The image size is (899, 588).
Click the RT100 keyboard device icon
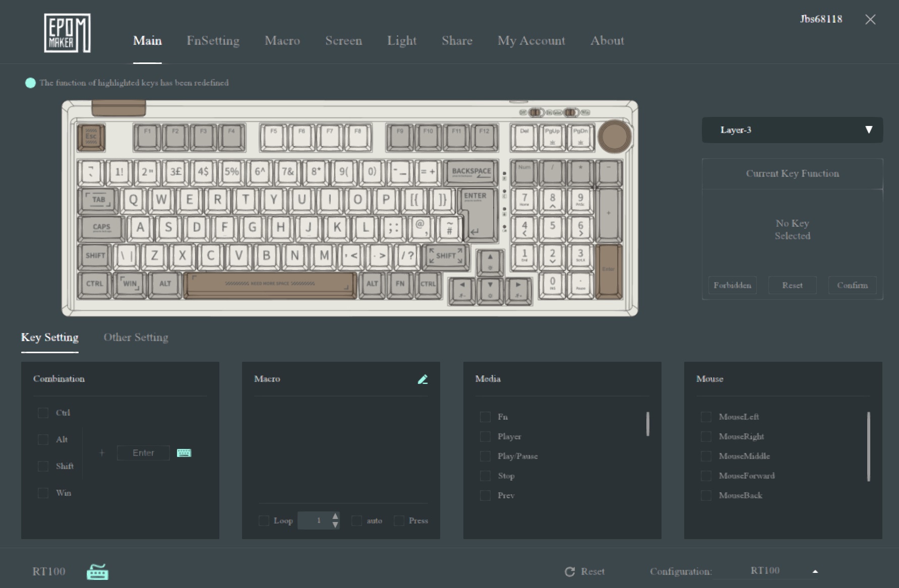(x=97, y=572)
